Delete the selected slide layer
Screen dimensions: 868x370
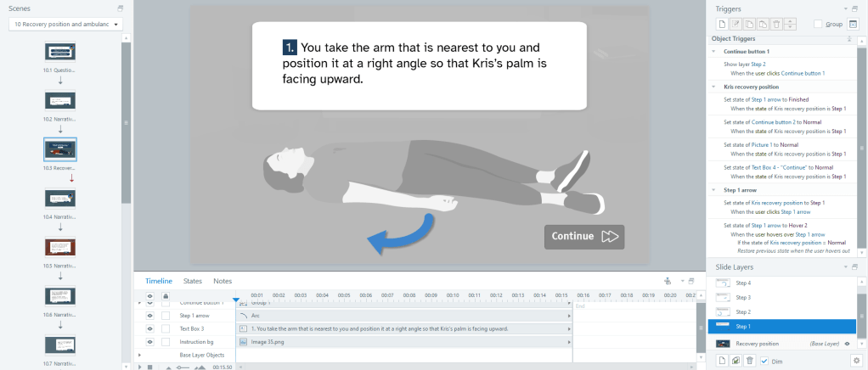pos(749,361)
